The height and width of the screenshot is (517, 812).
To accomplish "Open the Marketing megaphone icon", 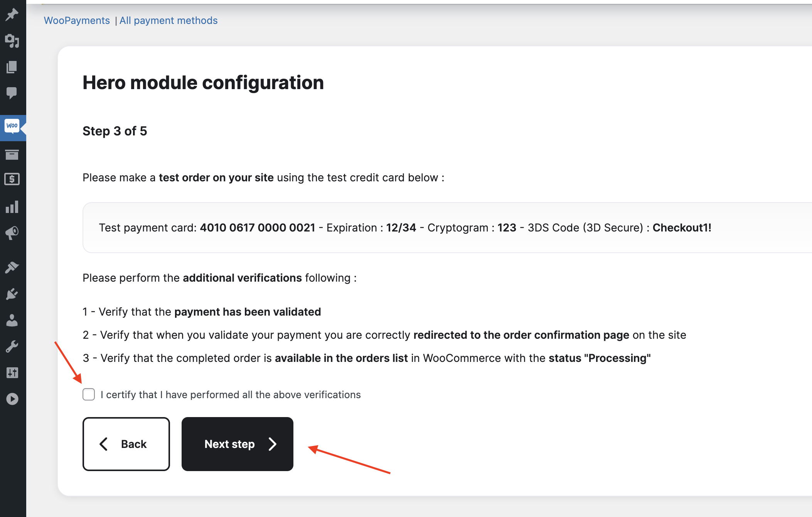I will tap(12, 233).
